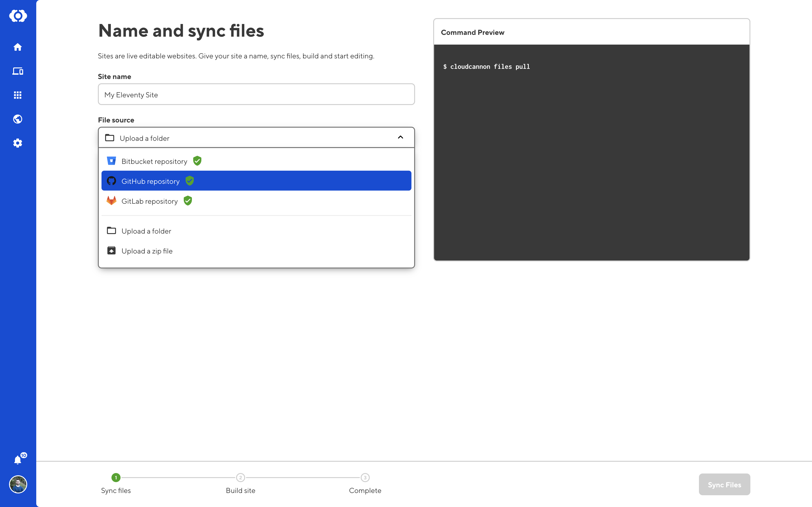
Task: Open notifications bell with 10 badge
Action: click(x=18, y=460)
